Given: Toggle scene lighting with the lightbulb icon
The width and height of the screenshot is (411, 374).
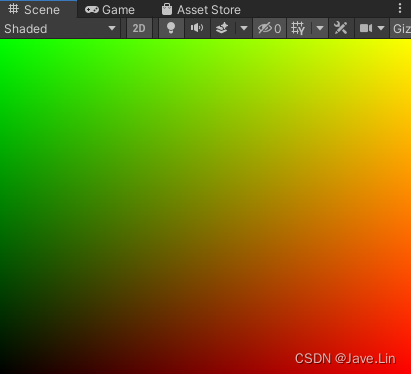Looking at the screenshot, I should [x=171, y=29].
